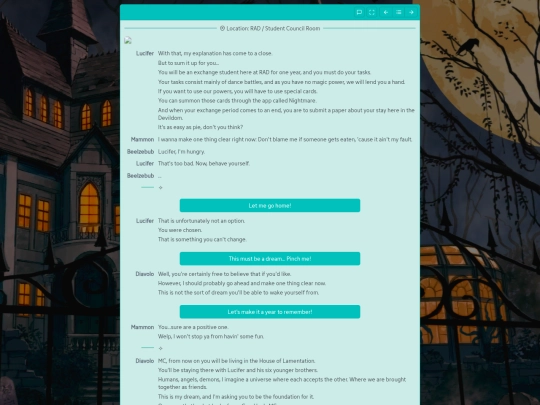Click Beelzebub's line "Lucifer, I'm hungry."
This screenshot has width=540, height=405.
(x=181, y=152)
